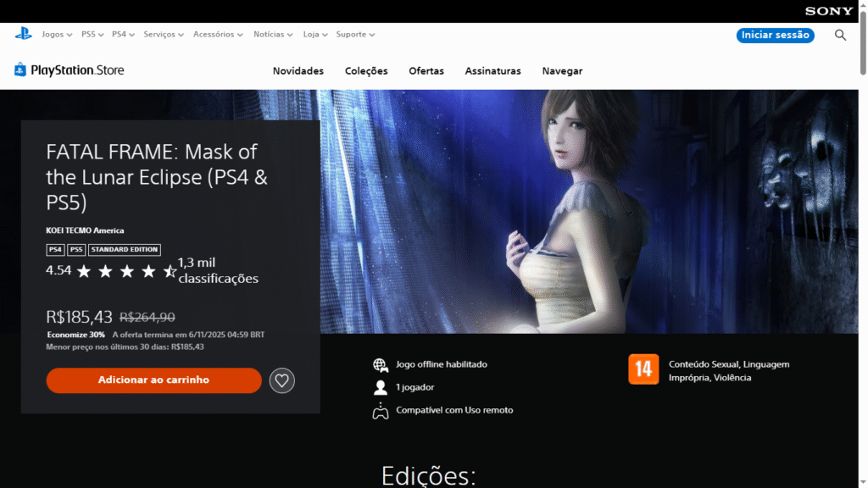Open the search magnifier icon

point(840,35)
